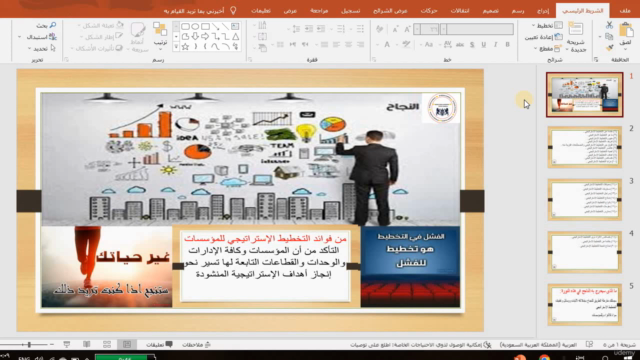This screenshot has height=360, width=640.
Task: Click the Format Painter brush icon
Action: [609, 48]
